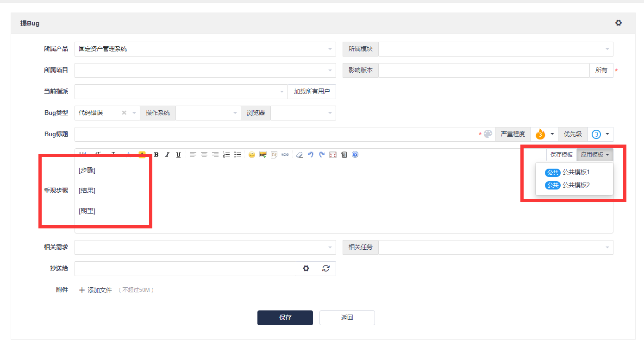Place cursor on the [期望] line
644x341 pixels.
pos(87,211)
